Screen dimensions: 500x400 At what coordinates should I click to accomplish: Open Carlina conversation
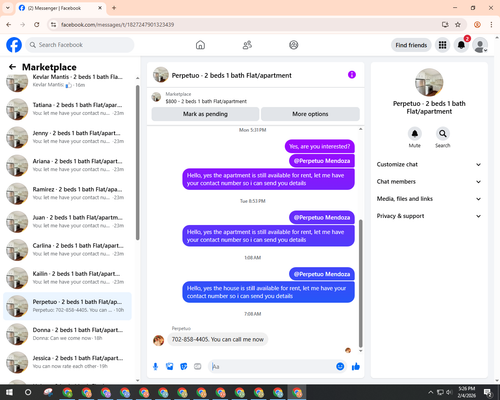pyautogui.click(x=67, y=250)
